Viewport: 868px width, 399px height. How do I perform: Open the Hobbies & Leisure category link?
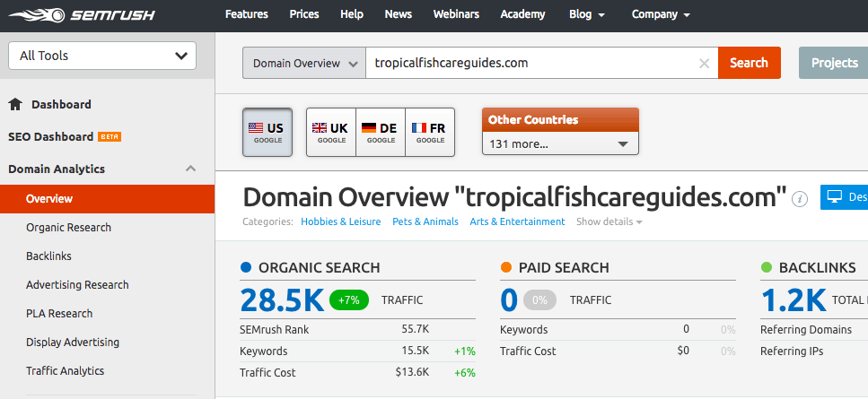[340, 221]
